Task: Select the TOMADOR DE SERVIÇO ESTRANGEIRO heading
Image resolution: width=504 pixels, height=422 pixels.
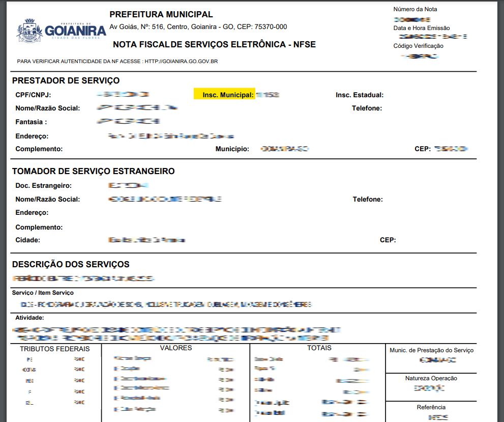Action: [93, 172]
